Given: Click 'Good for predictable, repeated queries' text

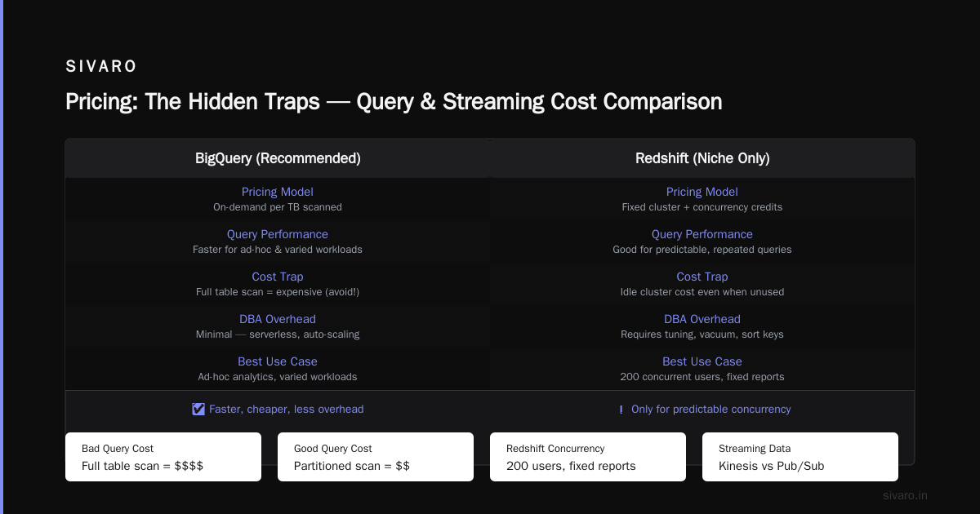Looking at the screenshot, I should tap(702, 250).
